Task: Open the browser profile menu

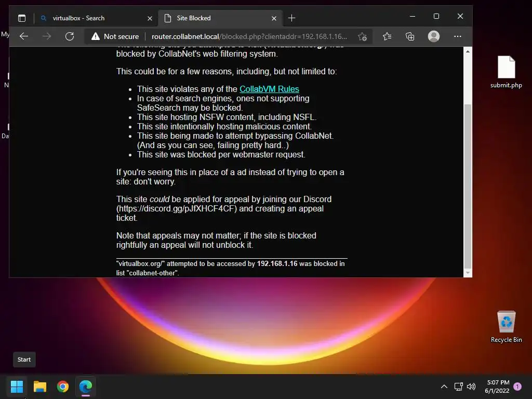Action: tap(434, 36)
